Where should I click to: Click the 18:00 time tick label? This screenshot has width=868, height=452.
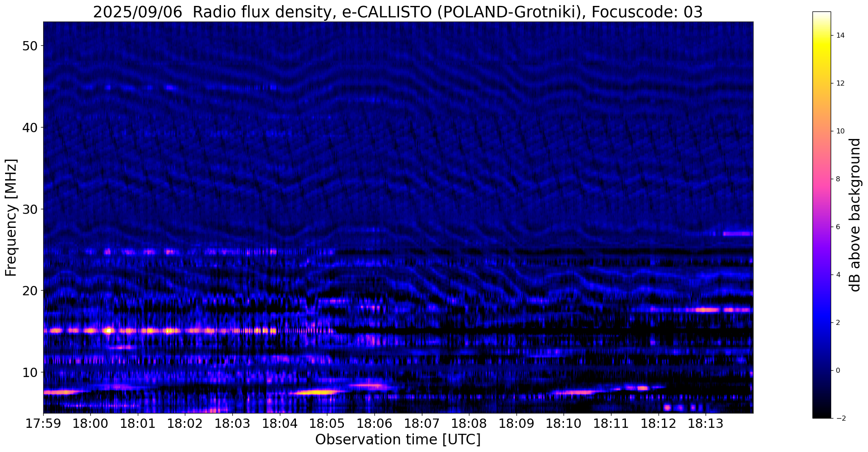coord(90,424)
